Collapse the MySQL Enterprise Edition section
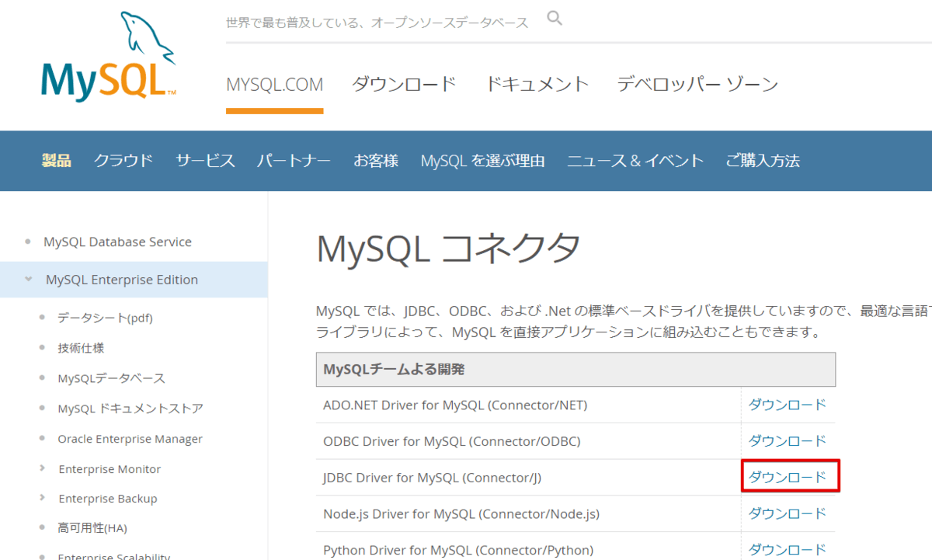Viewport: 932px width, 560px height. [29, 280]
